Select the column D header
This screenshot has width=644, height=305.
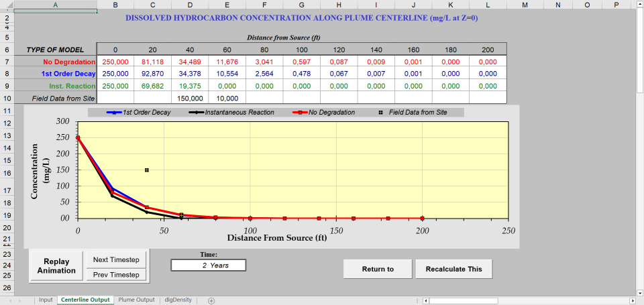pos(189,5)
